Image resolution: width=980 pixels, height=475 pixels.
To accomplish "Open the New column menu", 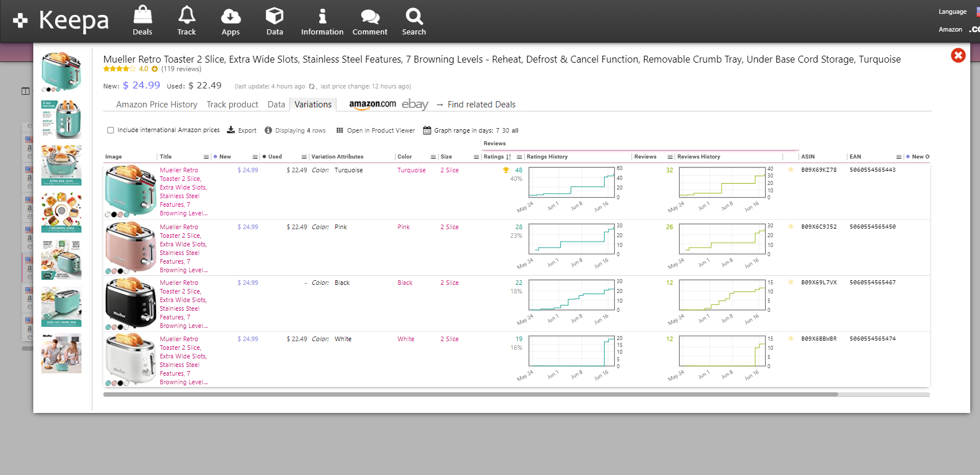I will tap(255, 157).
